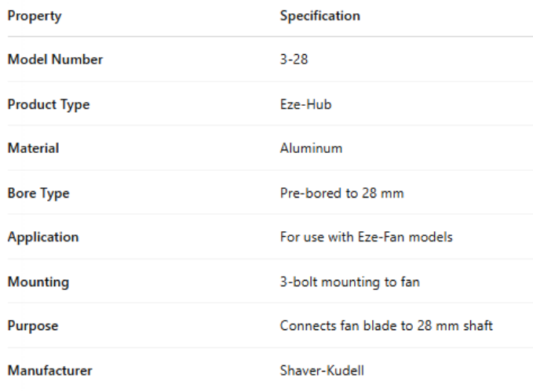This screenshot has width=533, height=392.
Task: Select the Manufacturer row label
Action: click(48, 370)
